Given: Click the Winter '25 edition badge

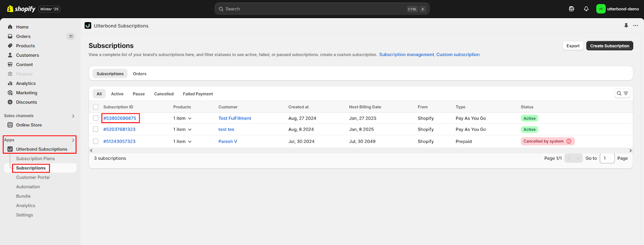Looking at the screenshot, I should coord(49,9).
